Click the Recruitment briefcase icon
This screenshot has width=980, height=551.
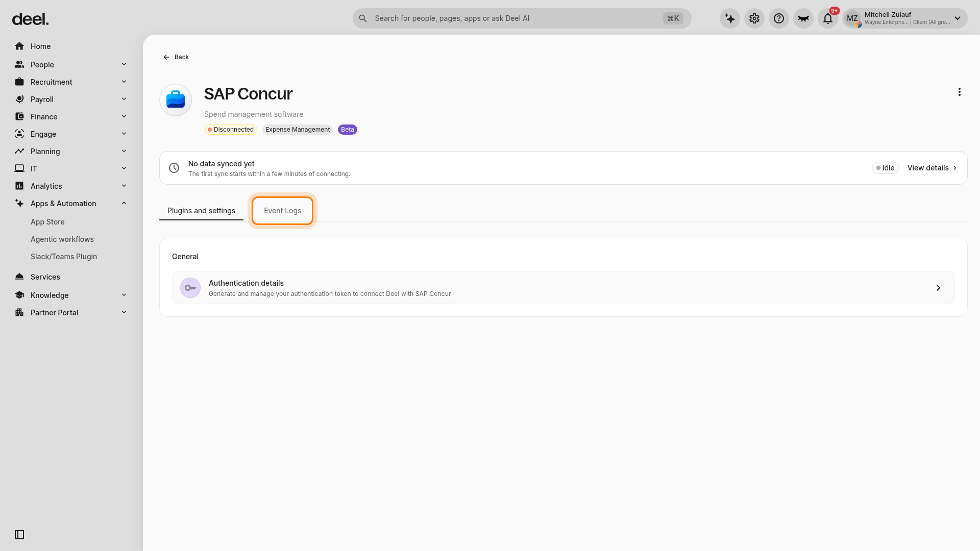19,82
